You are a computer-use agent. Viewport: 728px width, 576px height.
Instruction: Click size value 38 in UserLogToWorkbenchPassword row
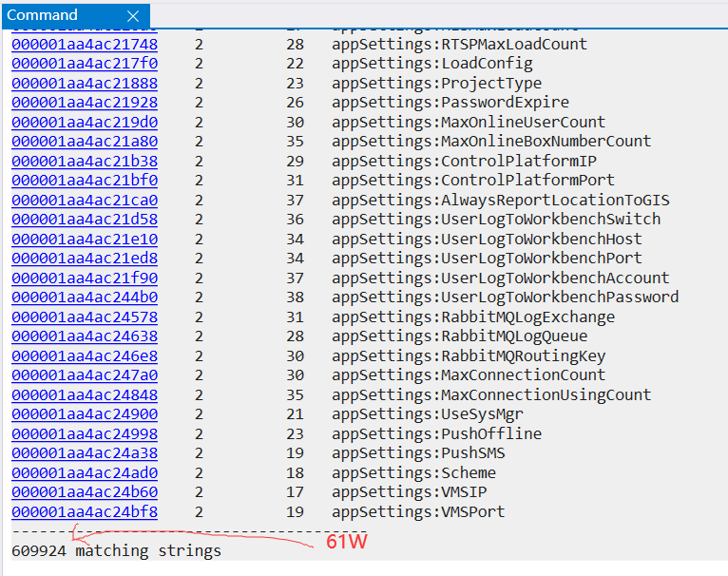[x=296, y=298]
